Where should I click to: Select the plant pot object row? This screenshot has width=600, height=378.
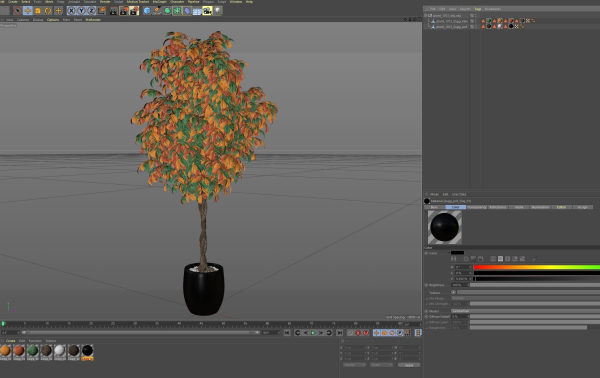tap(451, 27)
